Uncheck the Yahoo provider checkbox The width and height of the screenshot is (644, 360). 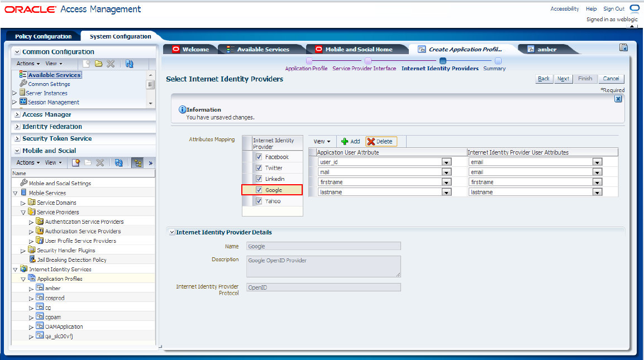pyautogui.click(x=259, y=201)
